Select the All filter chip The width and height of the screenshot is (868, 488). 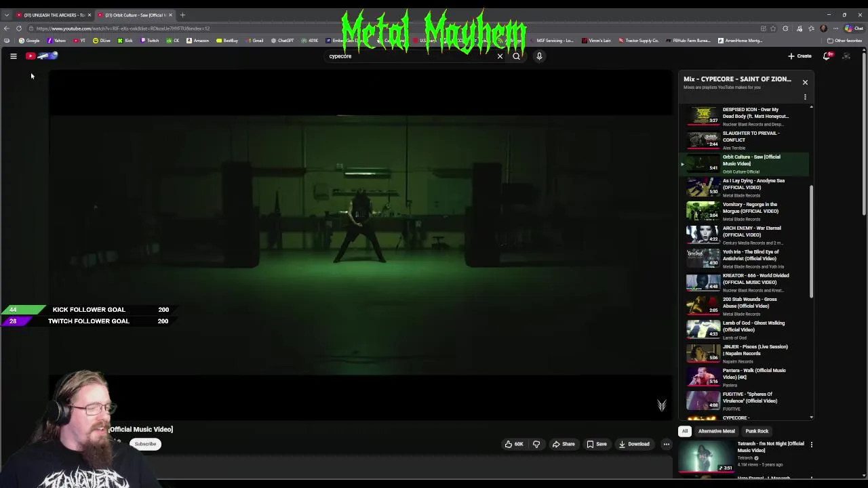tap(685, 431)
